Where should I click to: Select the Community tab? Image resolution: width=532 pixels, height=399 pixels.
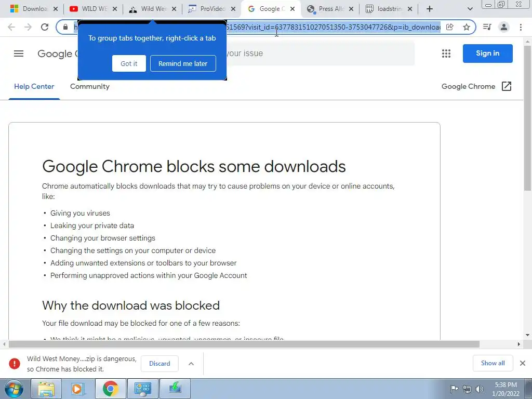[x=89, y=87]
